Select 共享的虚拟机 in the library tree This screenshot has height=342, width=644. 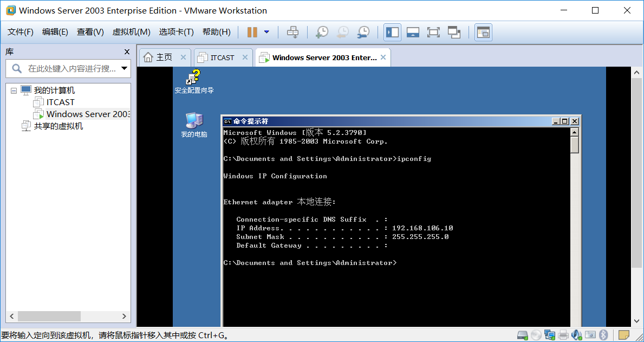point(58,126)
